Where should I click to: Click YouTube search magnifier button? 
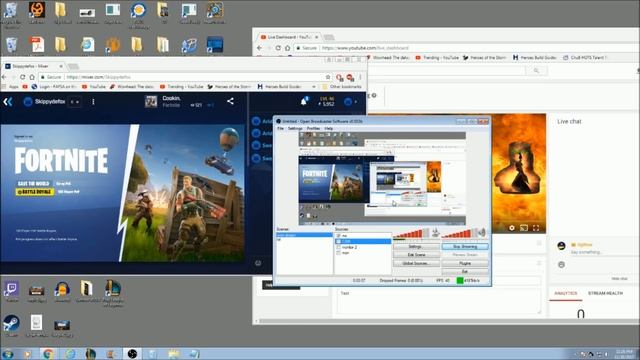coord(536,71)
